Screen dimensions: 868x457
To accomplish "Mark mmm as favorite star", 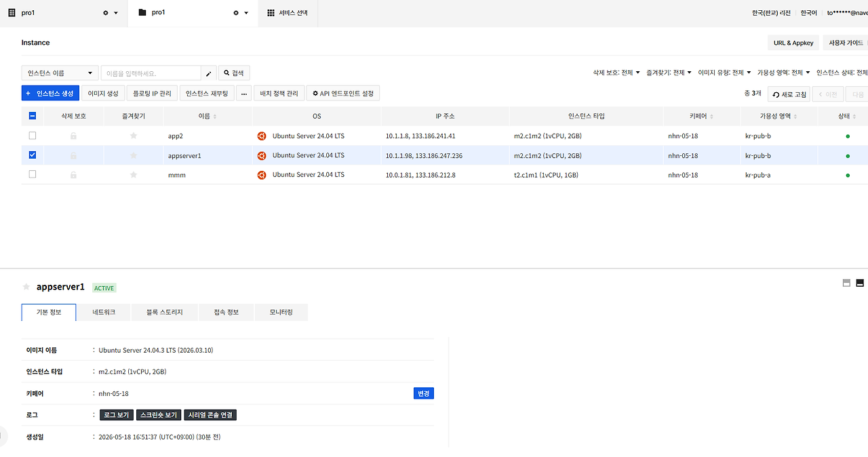I will 134,175.
